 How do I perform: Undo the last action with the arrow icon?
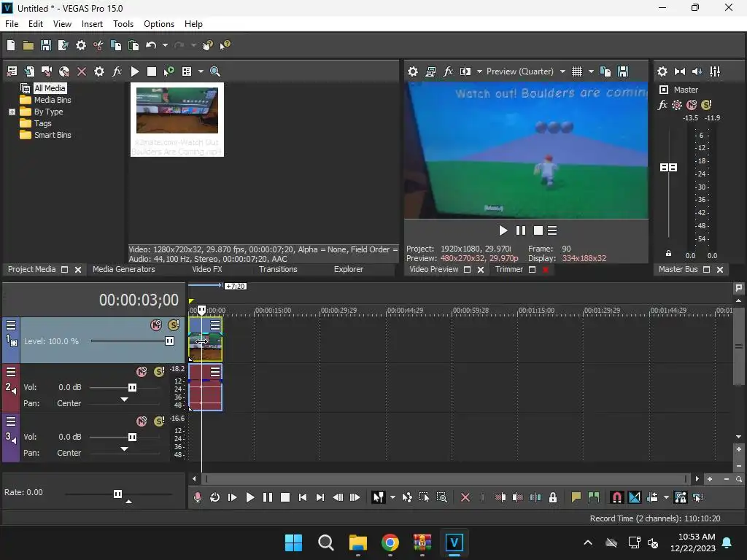(x=151, y=45)
